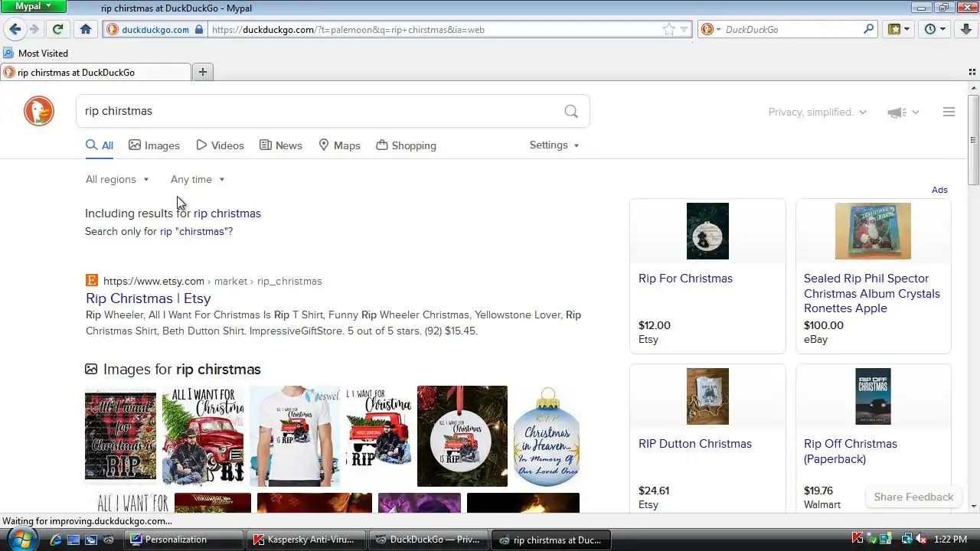980x551 pixels.
Task: Click the Etsy favicon beside the result URL
Action: [91, 280]
